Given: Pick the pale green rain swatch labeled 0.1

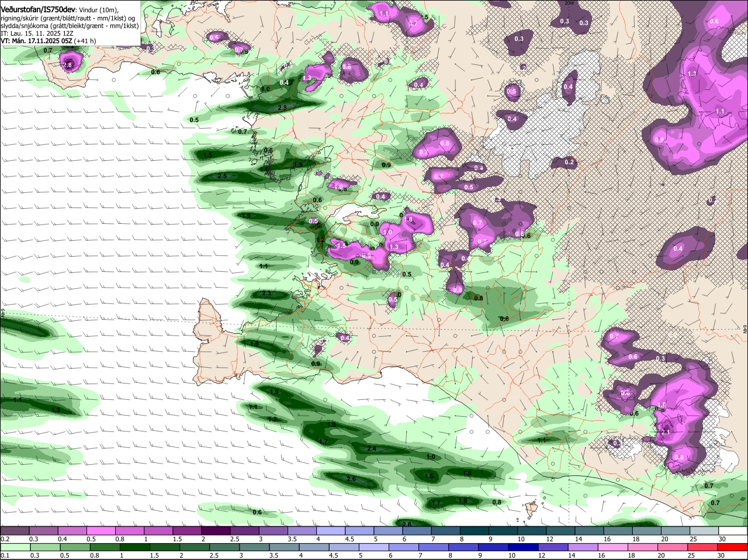Looking at the screenshot, I should tap(15, 547).
